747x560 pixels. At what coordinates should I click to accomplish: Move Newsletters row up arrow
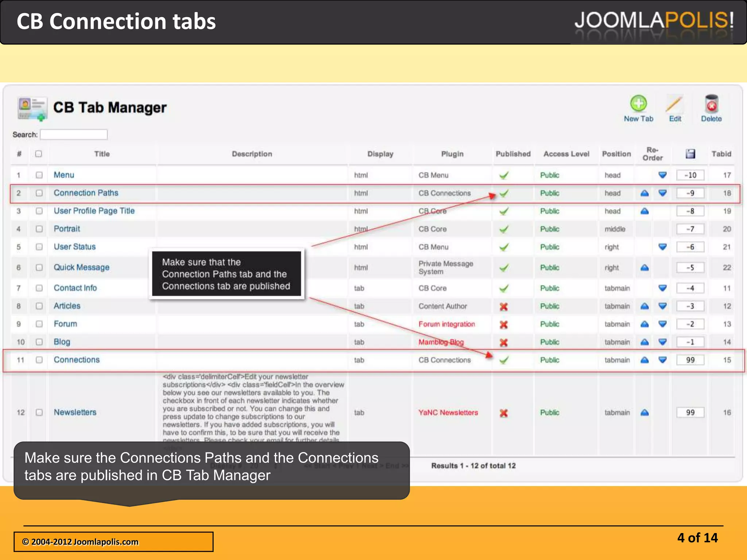tap(645, 412)
